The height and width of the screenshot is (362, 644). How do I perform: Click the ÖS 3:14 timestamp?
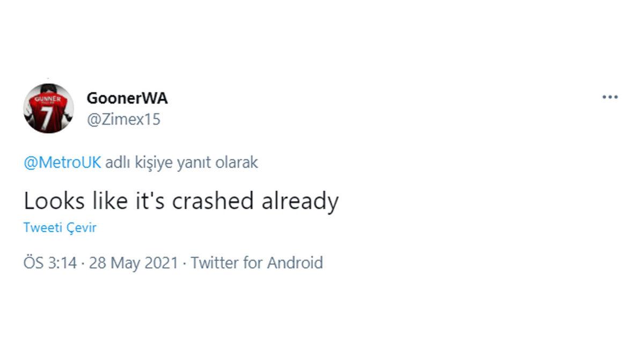(50, 263)
